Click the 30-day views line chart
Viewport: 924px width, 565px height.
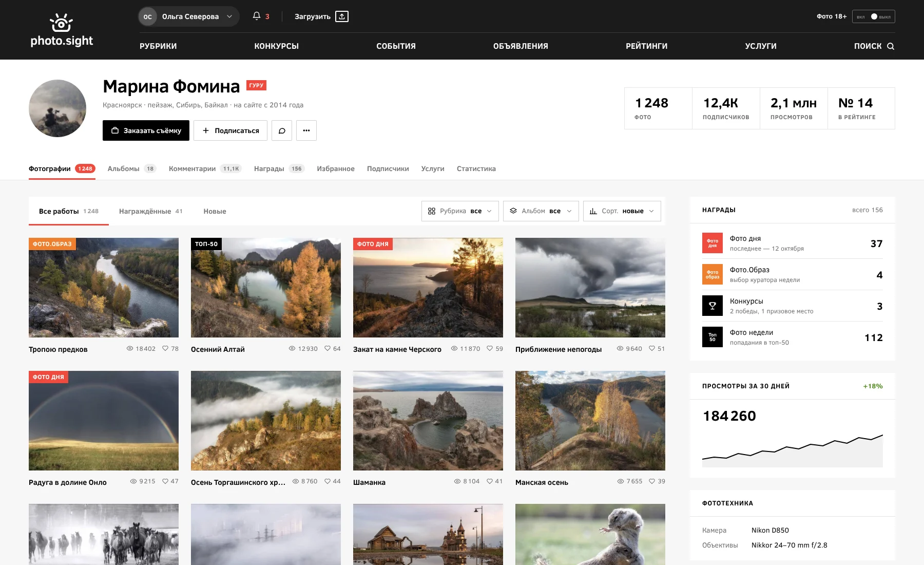(x=793, y=451)
